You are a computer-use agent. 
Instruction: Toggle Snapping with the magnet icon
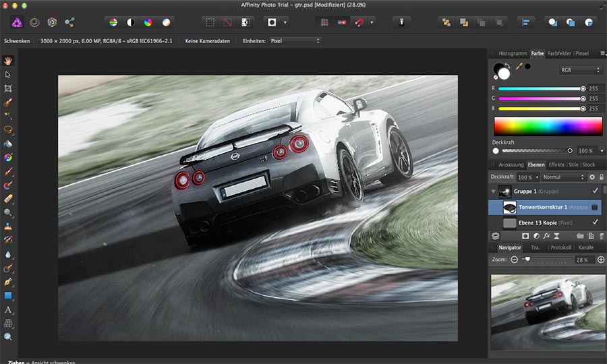click(359, 22)
